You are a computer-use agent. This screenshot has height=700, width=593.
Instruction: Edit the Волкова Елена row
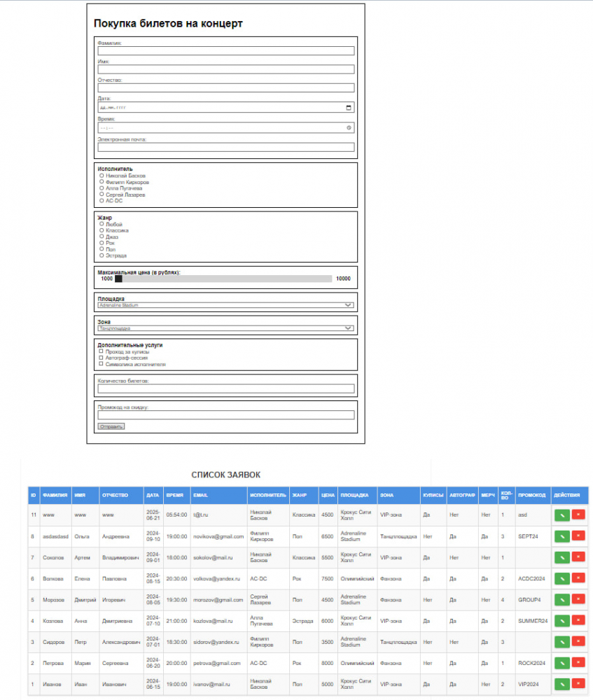point(561,579)
